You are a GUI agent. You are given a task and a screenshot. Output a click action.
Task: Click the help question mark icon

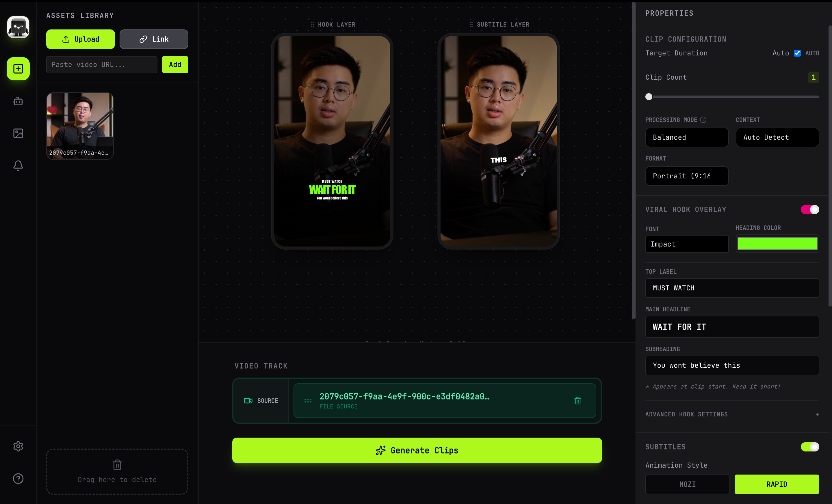18,478
